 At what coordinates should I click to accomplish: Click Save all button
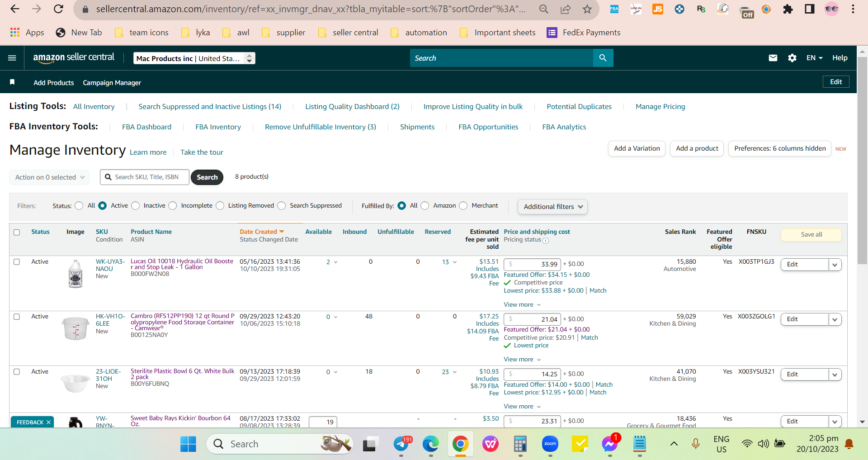pyautogui.click(x=811, y=235)
